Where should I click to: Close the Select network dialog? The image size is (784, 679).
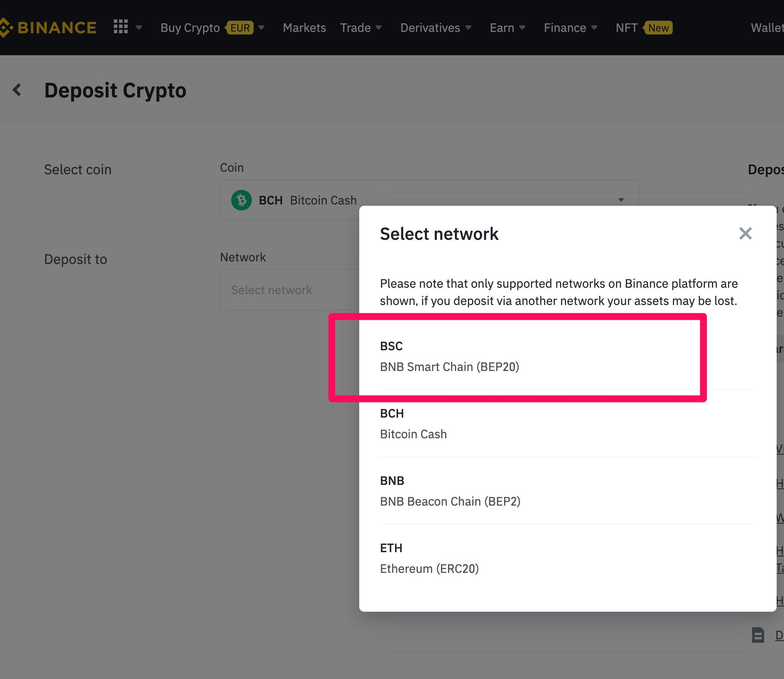click(745, 233)
